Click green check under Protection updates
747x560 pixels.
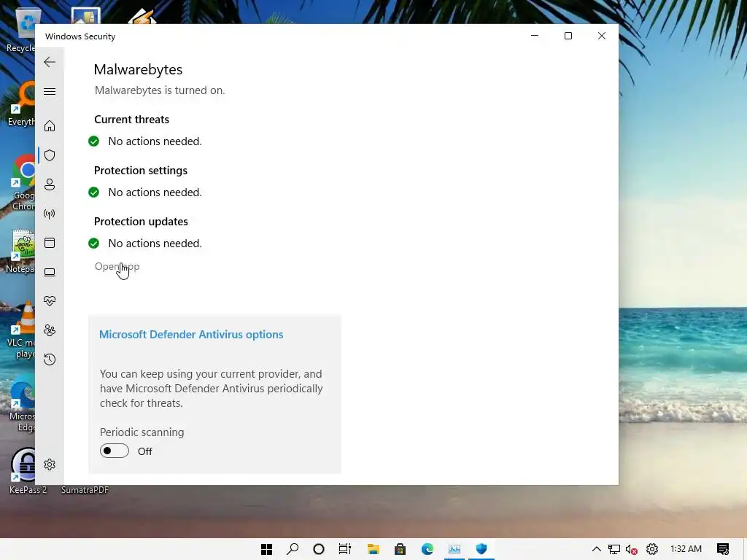pos(94,244)
